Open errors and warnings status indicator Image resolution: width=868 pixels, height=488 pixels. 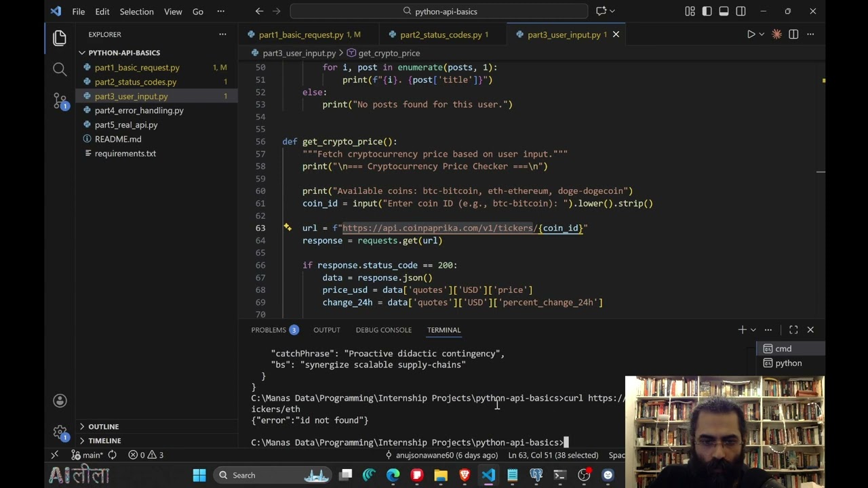coord(146,455)
